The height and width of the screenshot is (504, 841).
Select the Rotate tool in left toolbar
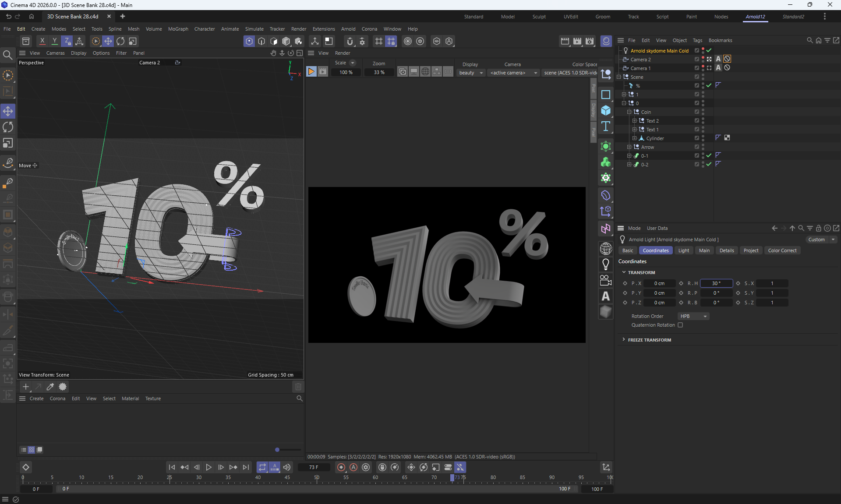8,127
